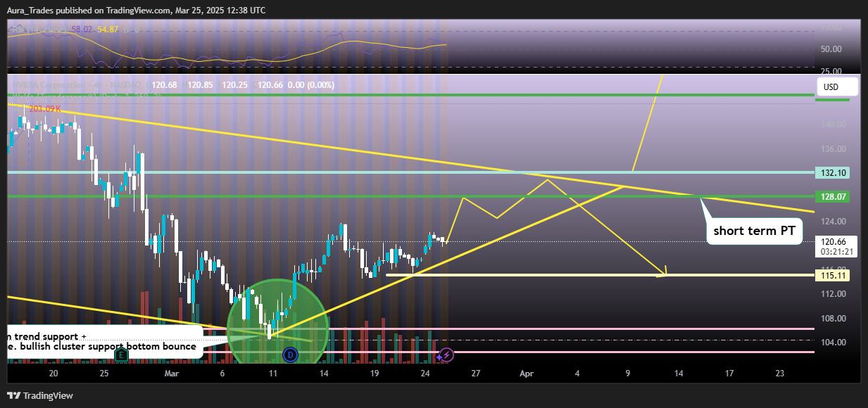Image resolution: width=868 pixels, height=408 pixels.
Task: Click the 136.00 price axis label
Action: [833, 148]
